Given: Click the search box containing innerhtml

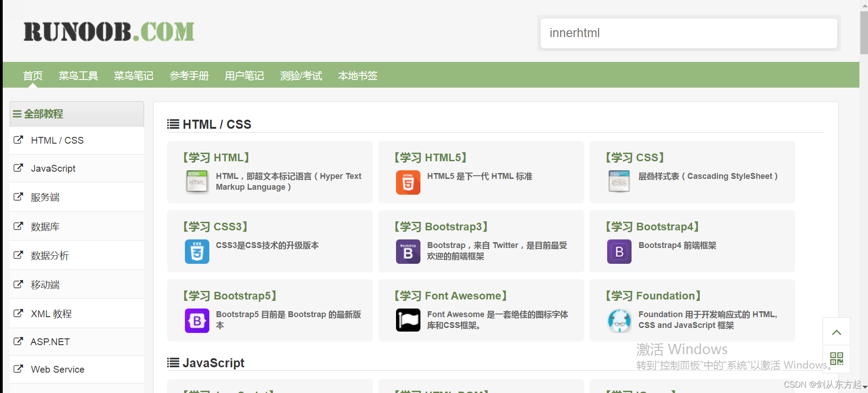Looking at the screenshot, I should point(689,33).
